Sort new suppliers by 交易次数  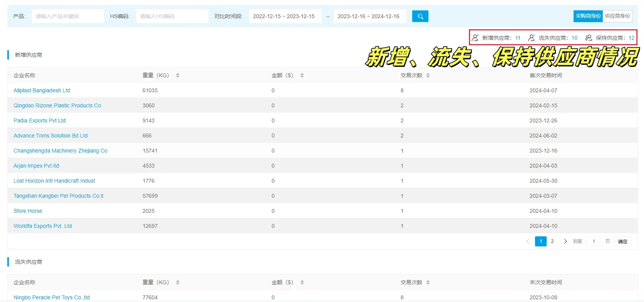(x=428, y=75)
